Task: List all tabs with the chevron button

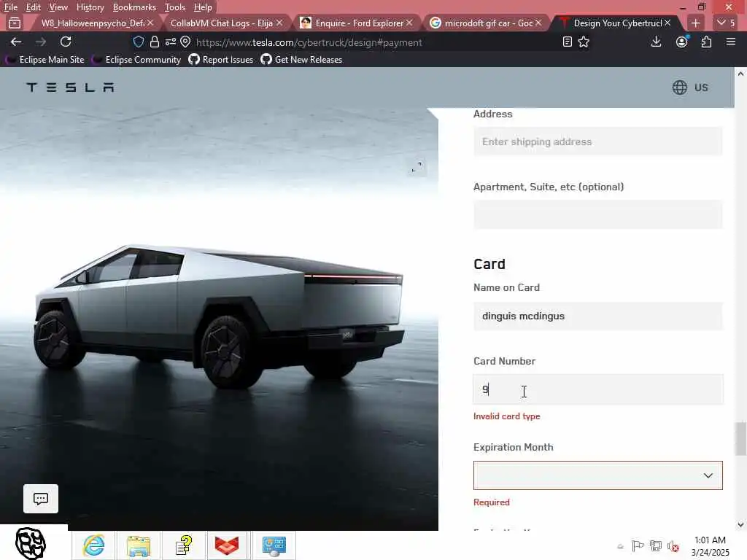Action: 726,23
